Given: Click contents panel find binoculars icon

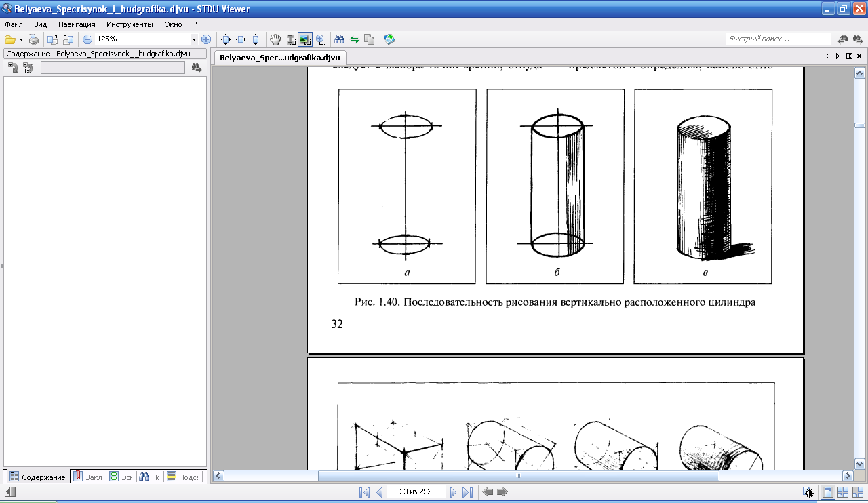Looking at the screenshot, I should tap(197, 67).
